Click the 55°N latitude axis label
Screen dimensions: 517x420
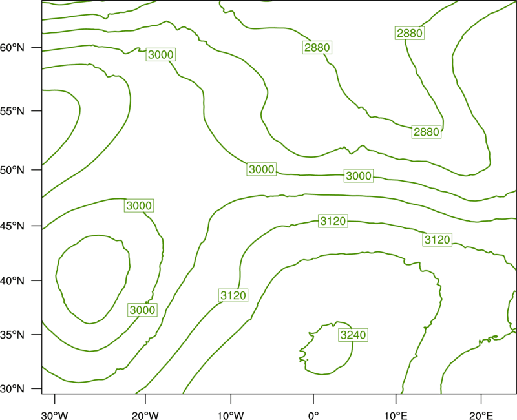pyautogui.click(x=12, y=111)
